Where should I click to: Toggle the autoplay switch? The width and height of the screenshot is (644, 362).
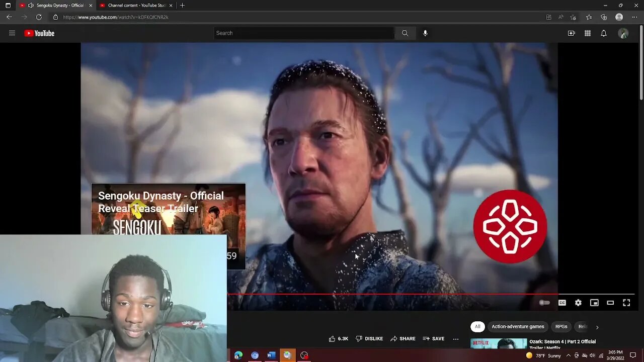544,303
